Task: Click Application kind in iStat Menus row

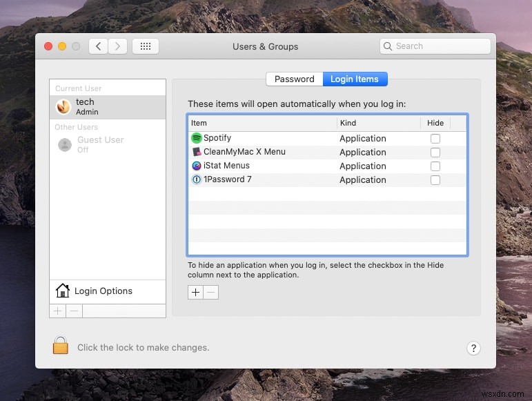Action: point(363,166)
